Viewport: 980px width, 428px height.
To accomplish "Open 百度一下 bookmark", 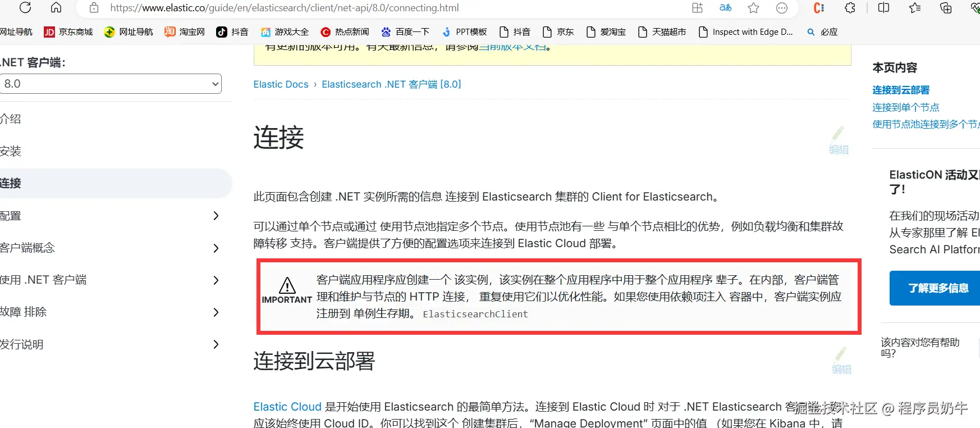I will point(405,32).
